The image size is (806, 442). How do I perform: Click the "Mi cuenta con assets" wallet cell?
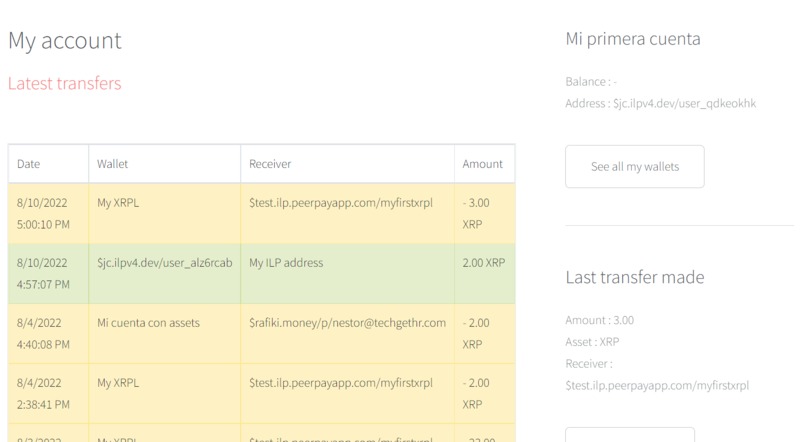coord(148,323)
